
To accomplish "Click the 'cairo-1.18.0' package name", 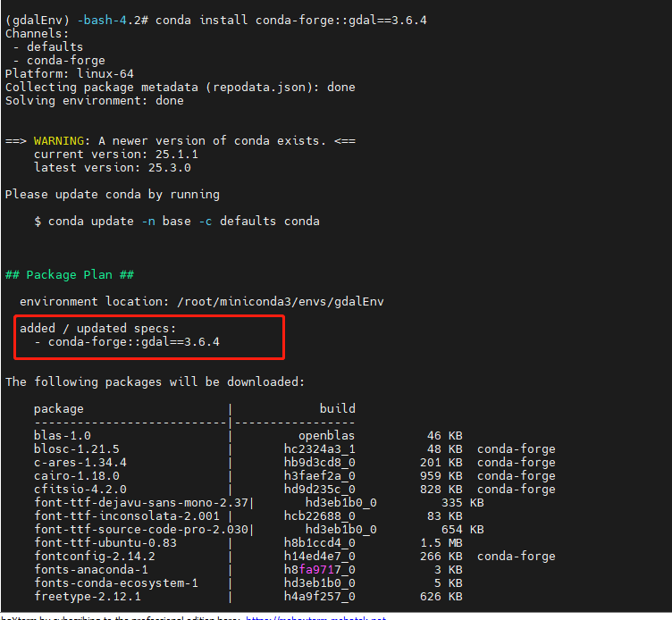I will 76,475.
